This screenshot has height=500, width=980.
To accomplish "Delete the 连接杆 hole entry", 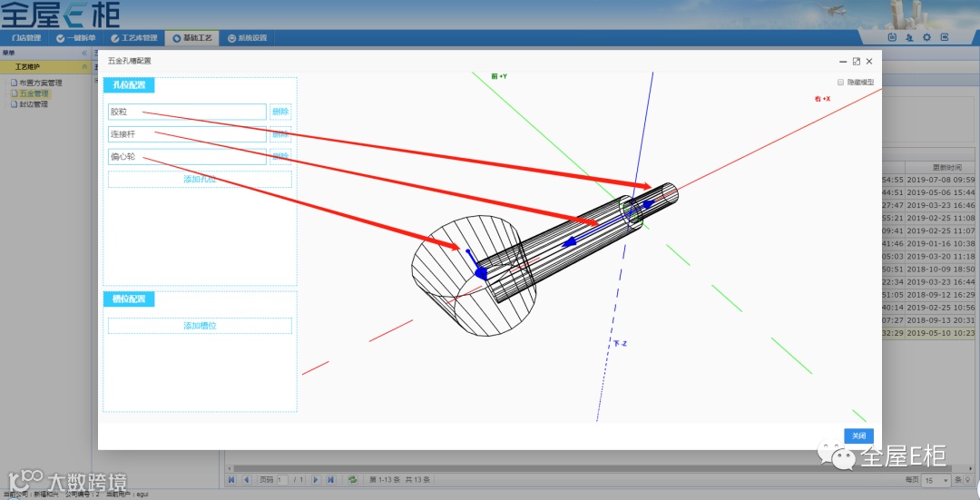I will pyautogui.click(x=280, y=134).
